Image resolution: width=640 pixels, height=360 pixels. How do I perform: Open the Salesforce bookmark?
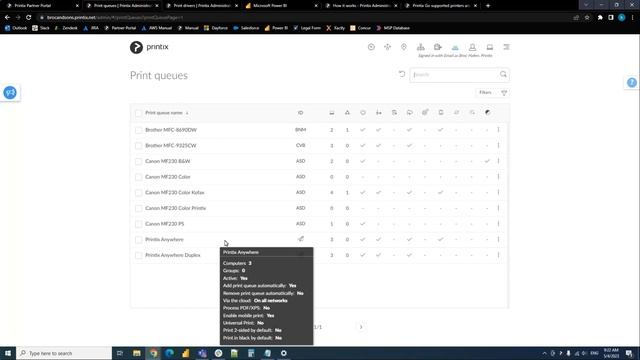tap(246, 28)
